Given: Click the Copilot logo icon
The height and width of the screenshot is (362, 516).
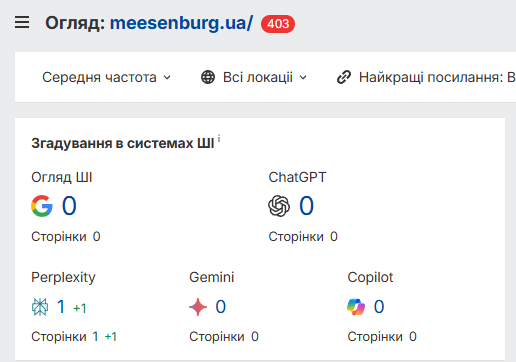Looking at the screenshot, I should pos(356,307).
